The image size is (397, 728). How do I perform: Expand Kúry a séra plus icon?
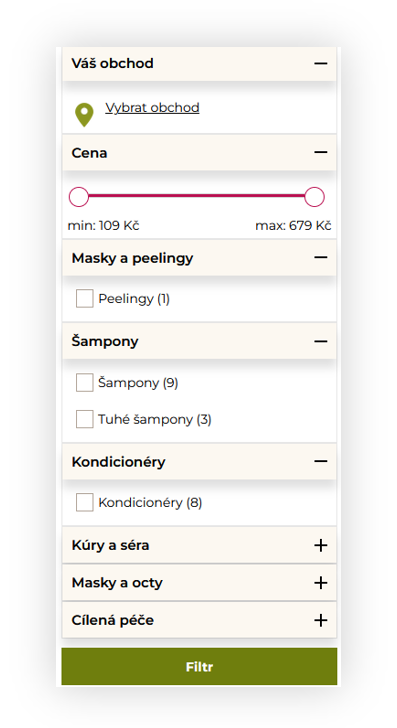tap(320, 545)
